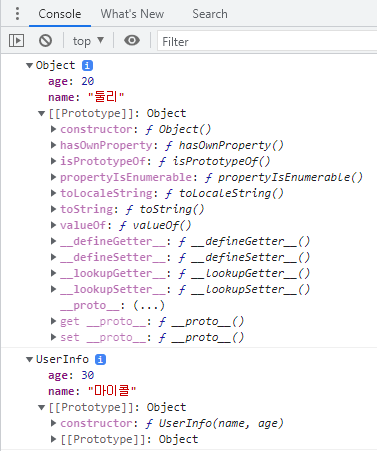This screenshot has width=377, height=451.
Task: Collapse the [[Prototype]] under the first Object
Action: coord(41,114)
